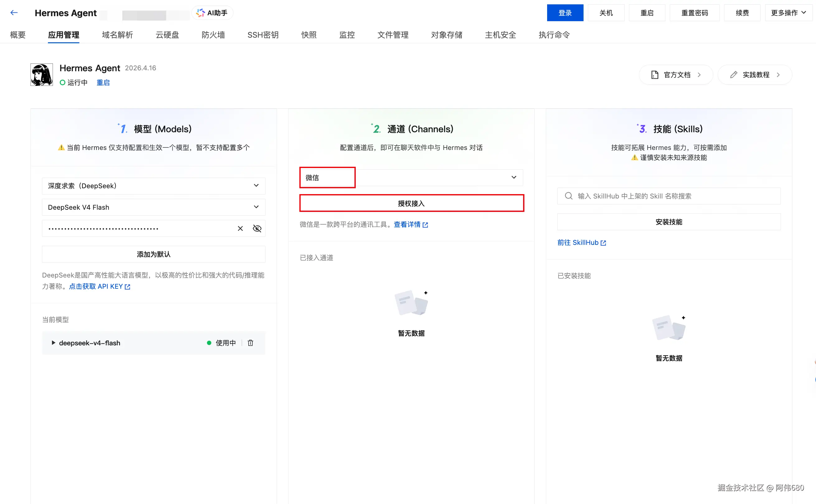Click the Hermes Agent avatar image
The height and width of the screenshot is (504, 816).
(x=42, y=75)
